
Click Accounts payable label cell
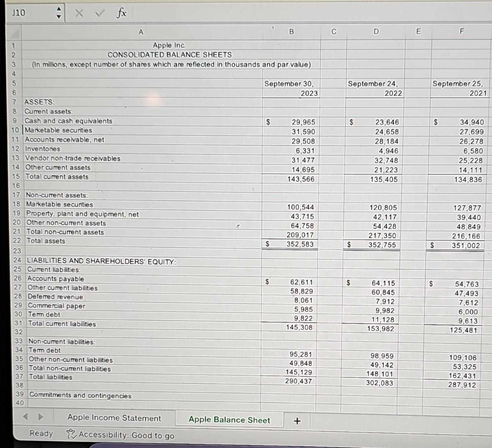56,279
